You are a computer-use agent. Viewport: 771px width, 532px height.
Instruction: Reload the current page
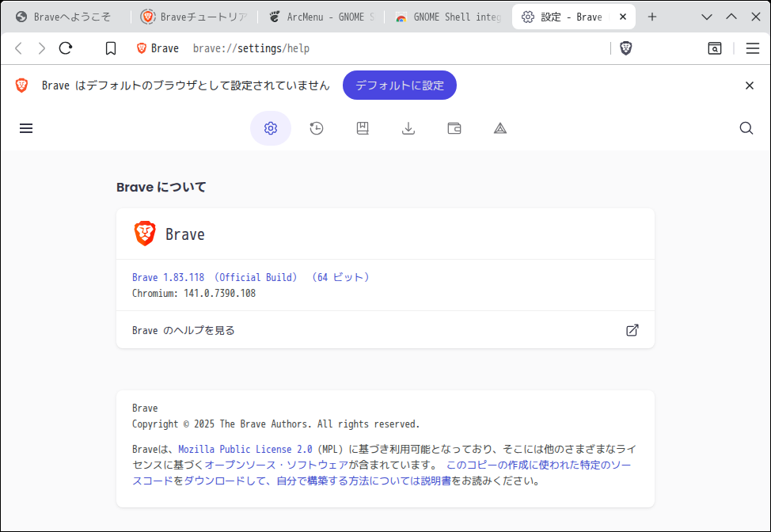pyautogui.click(x=66, y=48)
